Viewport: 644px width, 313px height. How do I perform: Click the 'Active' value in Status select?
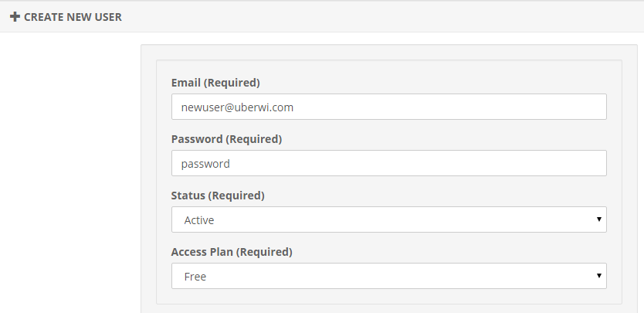point(199,220)
